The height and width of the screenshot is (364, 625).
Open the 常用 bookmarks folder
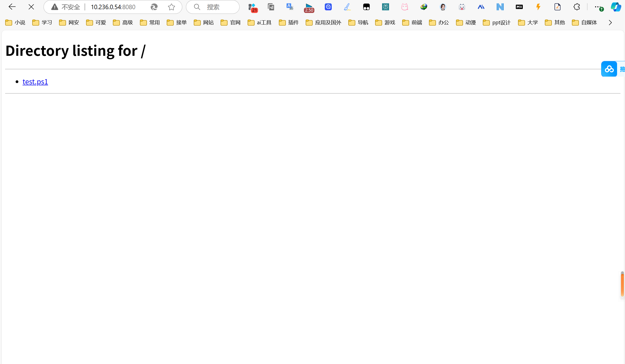[150, 23]
